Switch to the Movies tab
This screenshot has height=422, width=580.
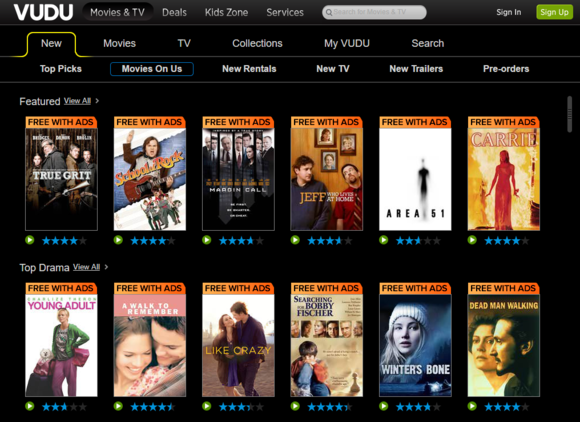119,43
